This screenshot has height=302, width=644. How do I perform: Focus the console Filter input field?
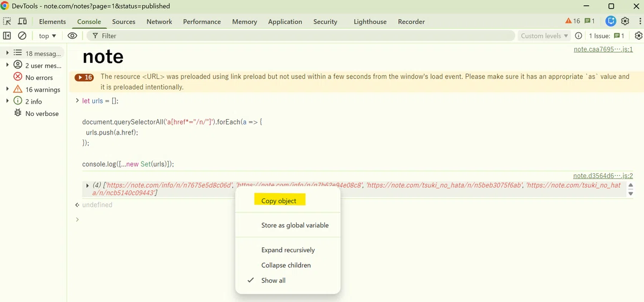pyautogui.click(x=301, y=36)
